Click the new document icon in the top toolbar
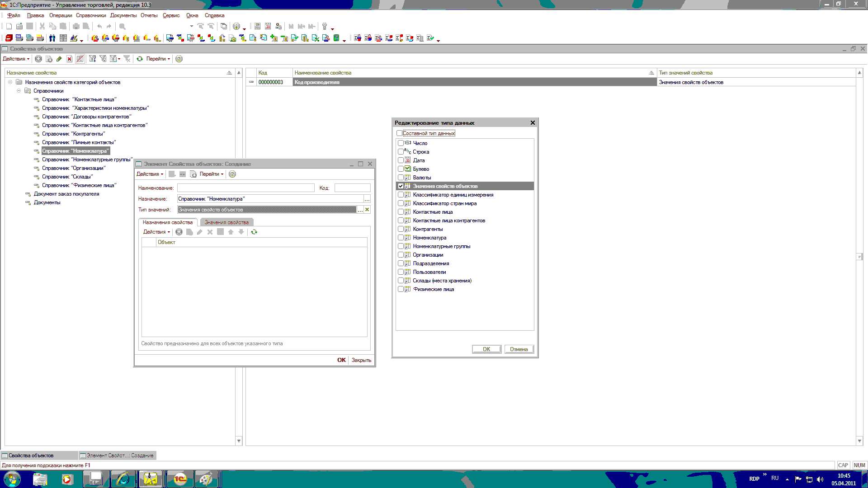Viewport: 868px width, 488px height. [9, 26]
